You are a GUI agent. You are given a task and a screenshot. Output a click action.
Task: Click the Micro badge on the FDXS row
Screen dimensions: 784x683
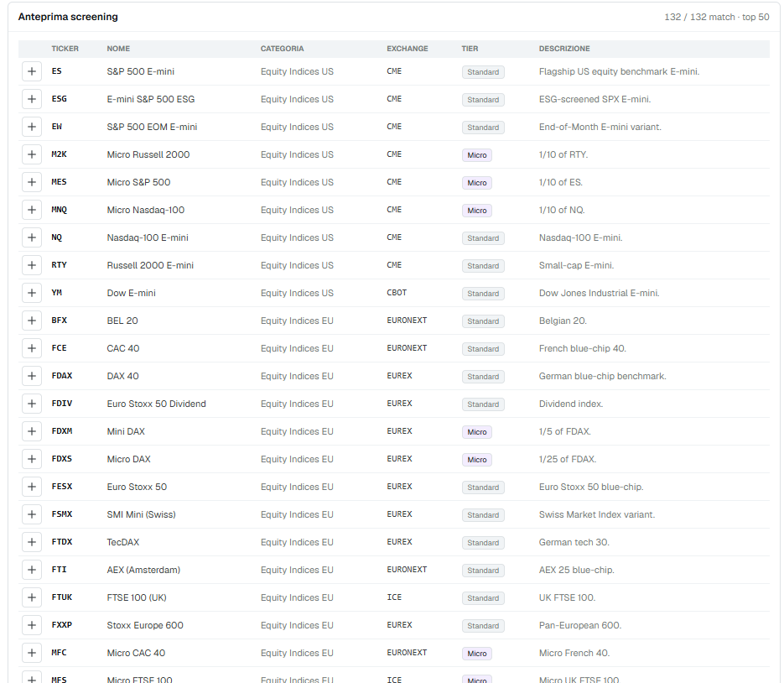coord(476,459)
